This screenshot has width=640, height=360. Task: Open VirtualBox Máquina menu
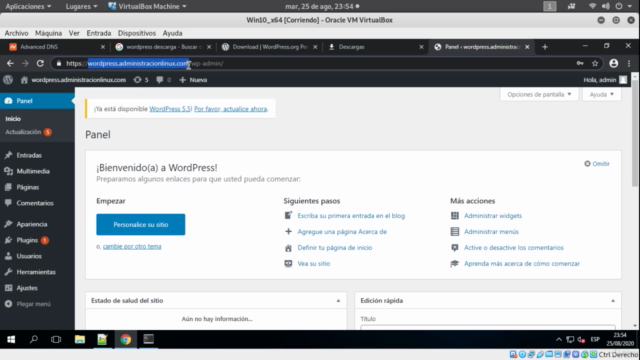pyautogui.click(x=48, y=33)
